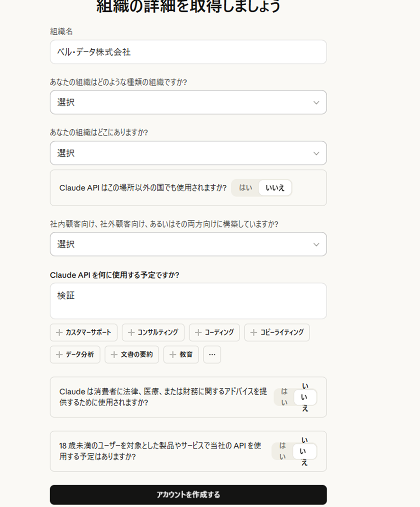This screenshot has width=420, height=507.
Task: Add the コーディング tag
Action: 214,333
